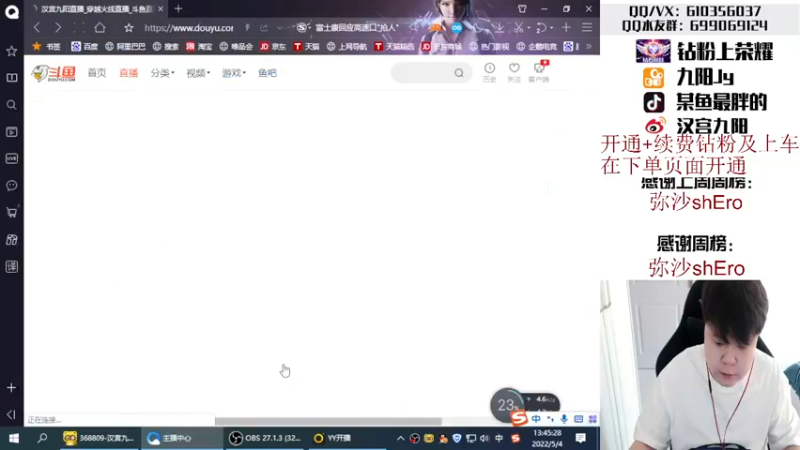Open the reading book icon in sidebar
Screen dimensions: 800x450
click(12, 78)
